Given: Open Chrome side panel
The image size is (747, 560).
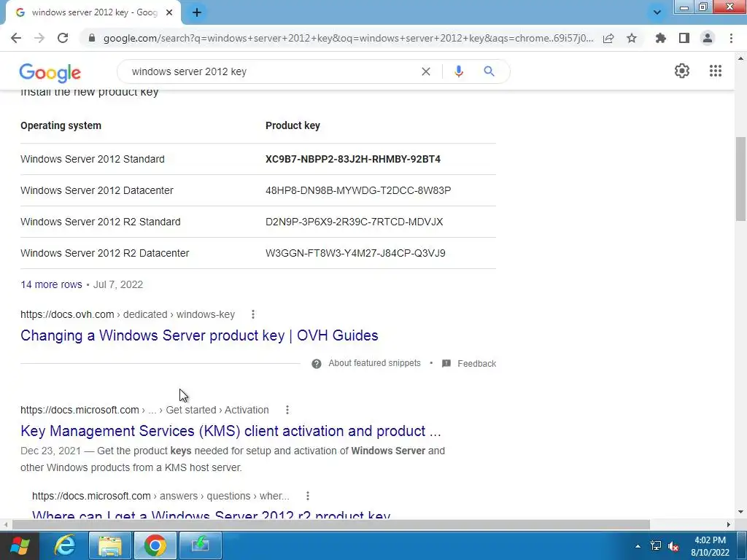Looking at the screenshot, I should (x=684, y=38).
